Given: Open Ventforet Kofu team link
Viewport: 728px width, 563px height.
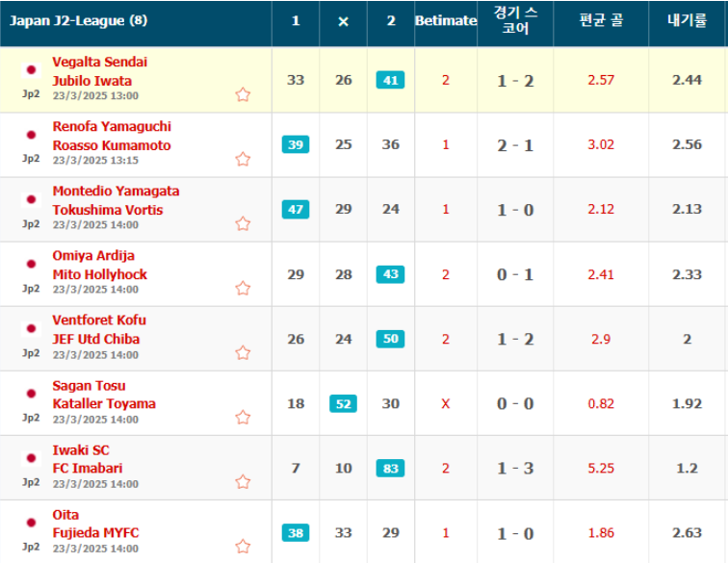Looking at the screenshot, I should click(99, 320).
